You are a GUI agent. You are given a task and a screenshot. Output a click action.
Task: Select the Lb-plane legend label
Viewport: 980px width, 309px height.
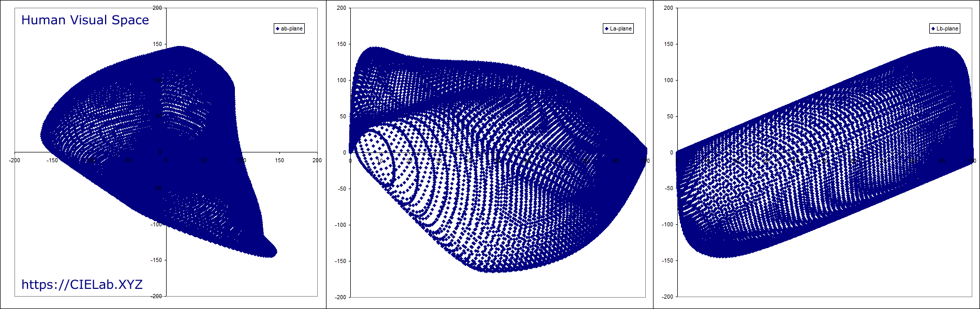pyautogui.click(x=947, y=29)
